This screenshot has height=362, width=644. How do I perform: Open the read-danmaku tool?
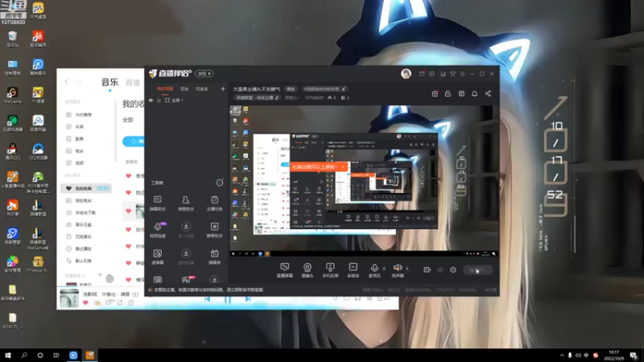(157, 257)
